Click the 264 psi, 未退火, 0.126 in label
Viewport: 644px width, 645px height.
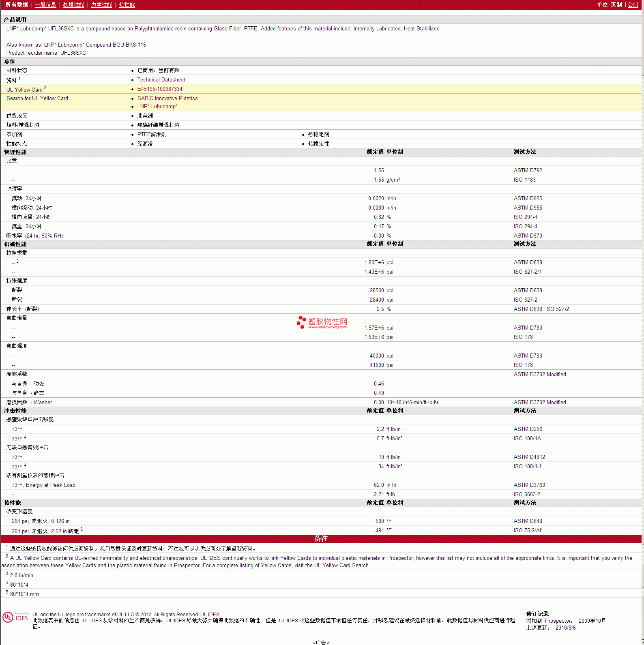coord(41,521)
